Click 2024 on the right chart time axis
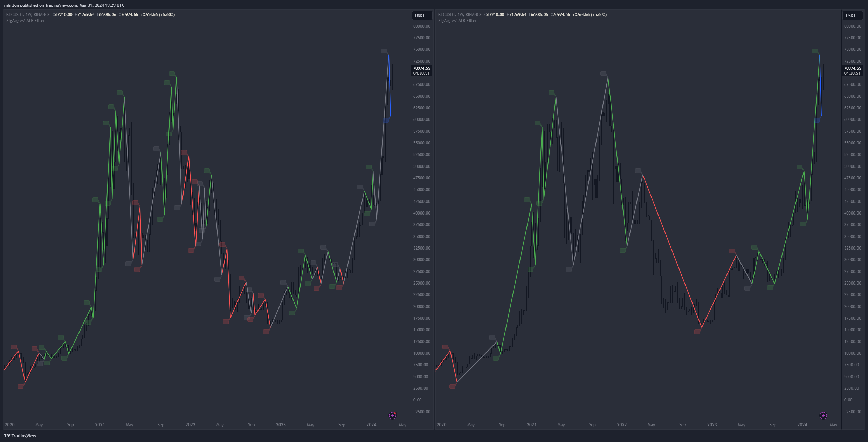868x442 pixels. pyautogui.click(x=802, y=425)
